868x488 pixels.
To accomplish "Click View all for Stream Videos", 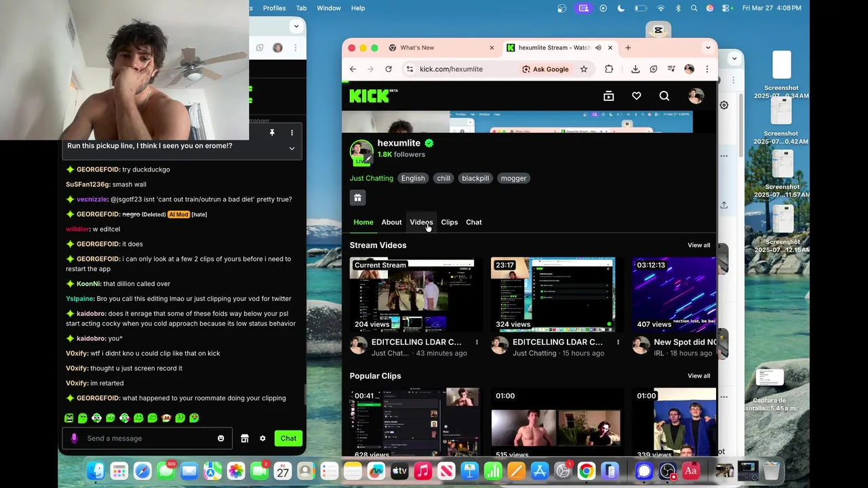I will 698,245.
